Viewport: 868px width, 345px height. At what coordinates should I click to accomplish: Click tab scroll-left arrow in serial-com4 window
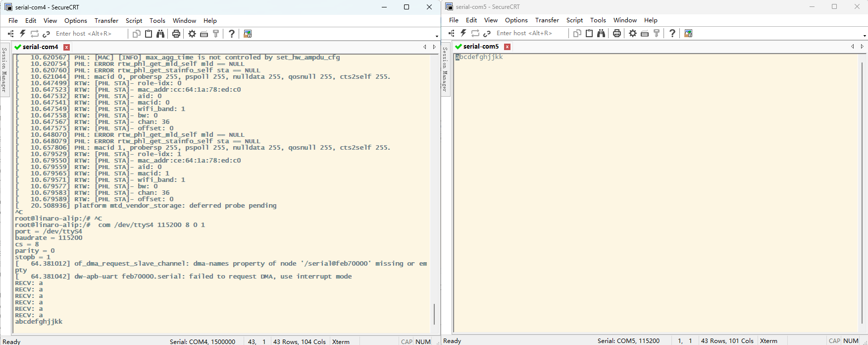point(425,47)
